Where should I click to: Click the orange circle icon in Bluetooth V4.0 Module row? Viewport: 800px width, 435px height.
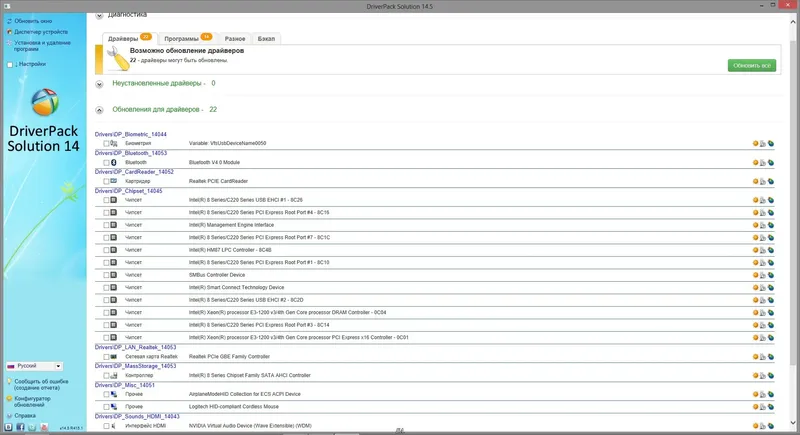755,162
